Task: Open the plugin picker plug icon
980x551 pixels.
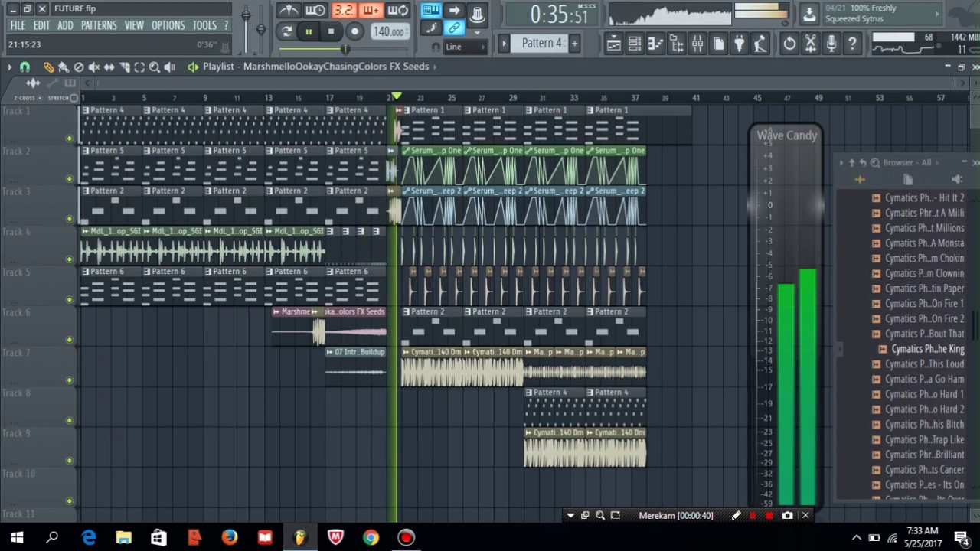Action: point(739,44)
